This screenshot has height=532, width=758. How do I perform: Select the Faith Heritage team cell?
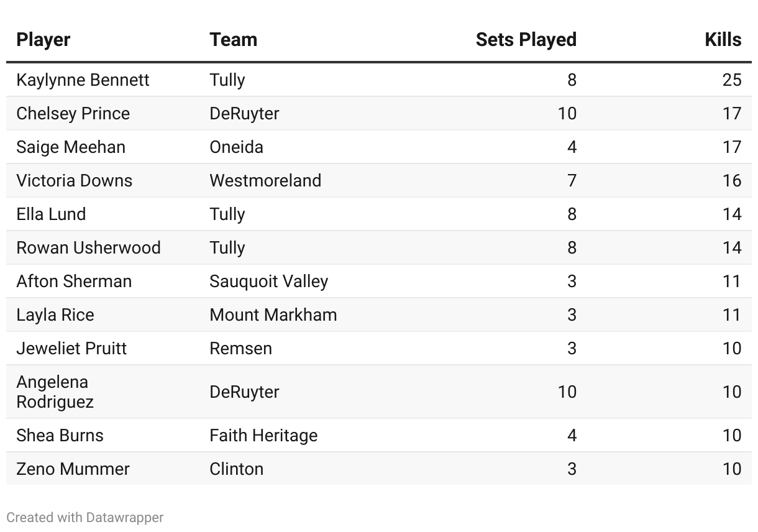(x=263, y=436)
